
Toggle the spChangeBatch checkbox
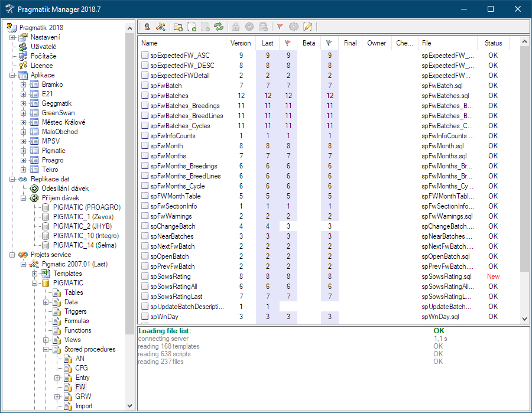[145, 226]
